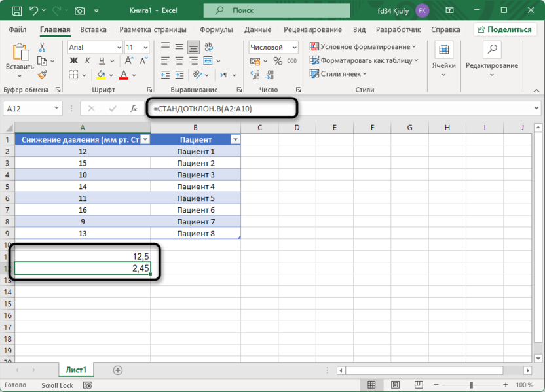Screen dimensions: 545x392
Task: Open the Формулы ribbon tab
Action: click(217, 29)
